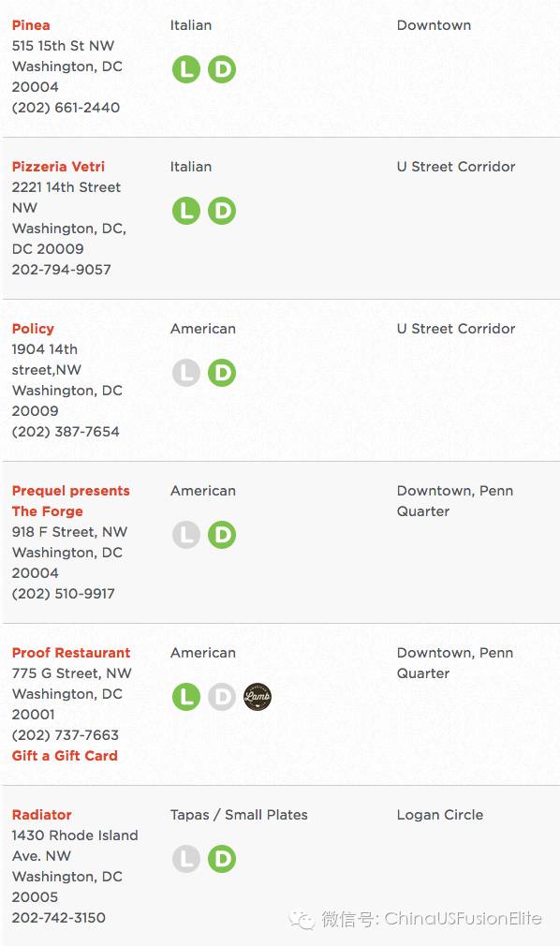Open the Pinea restaurant link
560x946 pixels.
pyautogui.click(x=31, y=25)
